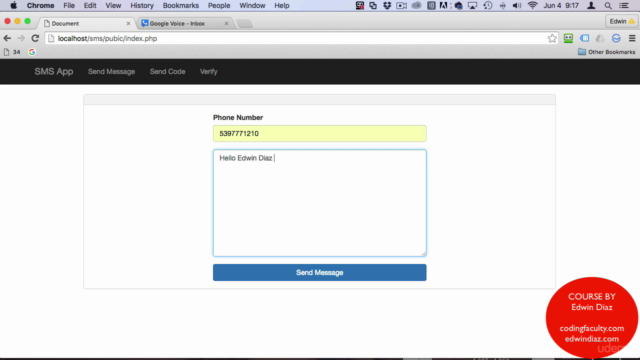Open the File menu

69,5
